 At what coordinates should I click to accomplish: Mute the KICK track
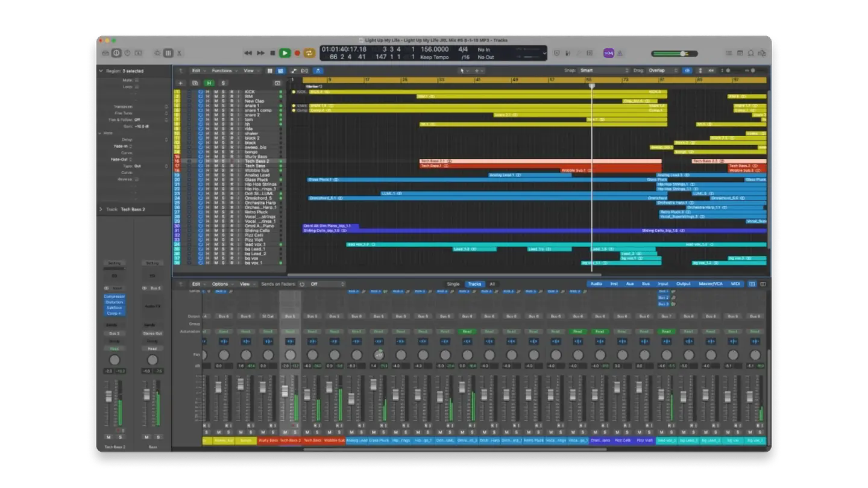coord(215,92)
